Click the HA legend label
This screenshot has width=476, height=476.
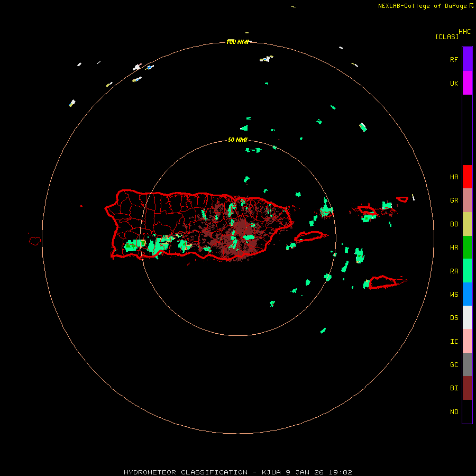(x=454, y=177)
